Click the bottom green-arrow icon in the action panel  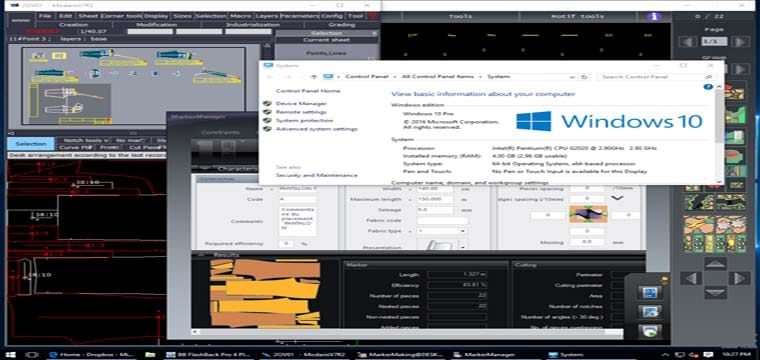click(x=649, y=331)
